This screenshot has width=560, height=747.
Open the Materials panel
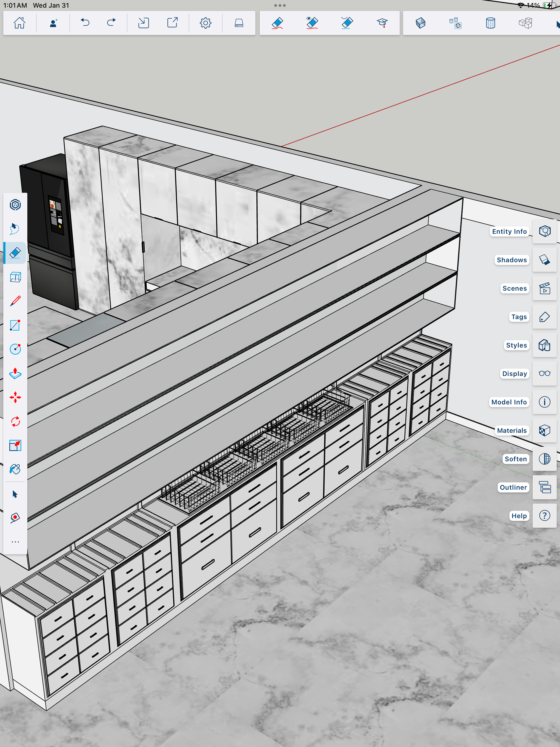pos(545,431)
